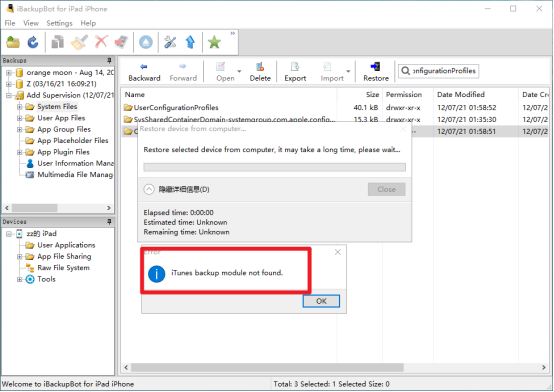Sort by the Size column header
The height and width of the screenshot is (392, 554).
point(359,94)
